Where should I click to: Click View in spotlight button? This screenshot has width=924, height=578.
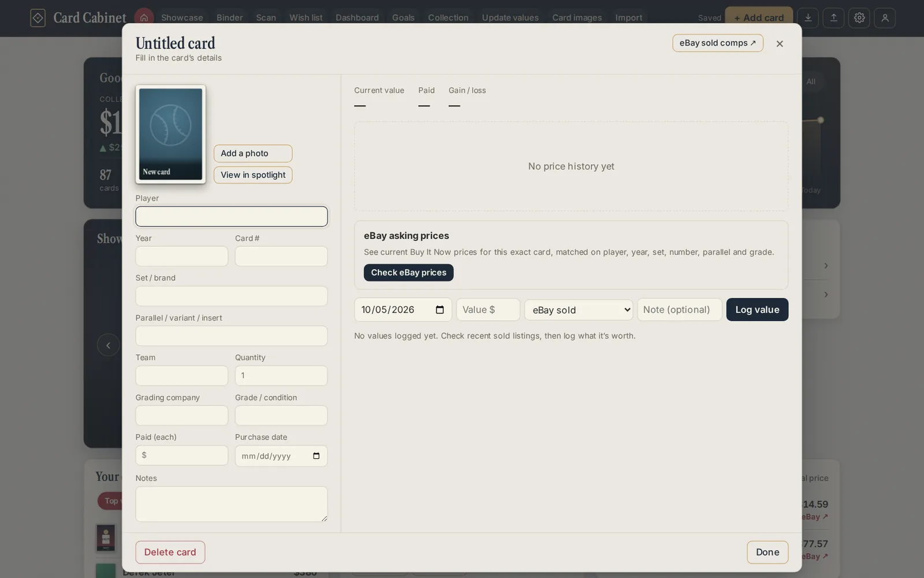253,175
